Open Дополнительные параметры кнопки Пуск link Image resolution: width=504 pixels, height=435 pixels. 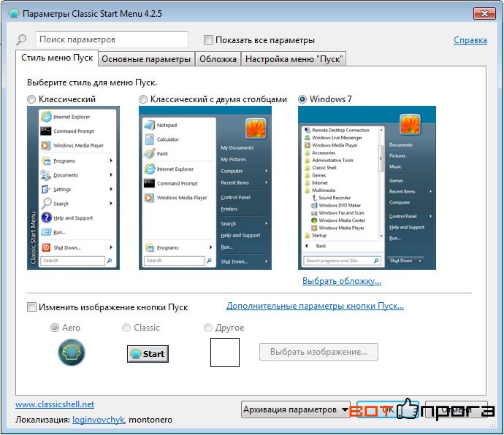pos(315,306)
